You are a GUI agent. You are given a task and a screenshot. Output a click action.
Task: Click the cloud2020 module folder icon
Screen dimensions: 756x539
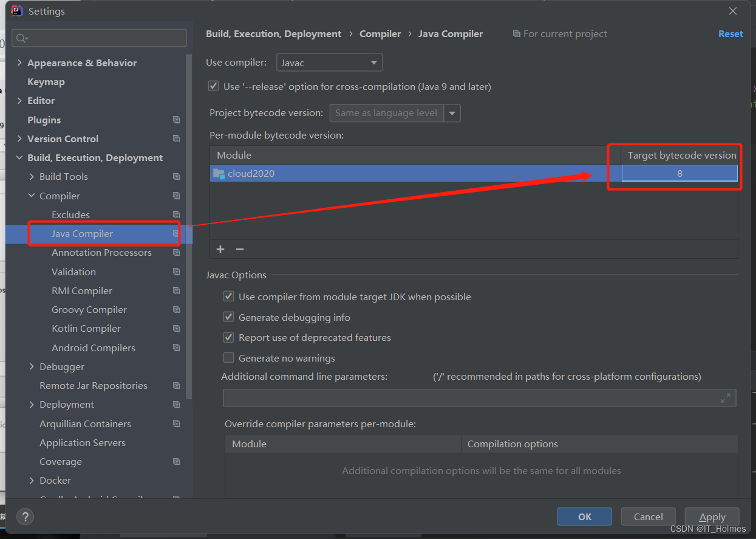(x=219, y=173)
